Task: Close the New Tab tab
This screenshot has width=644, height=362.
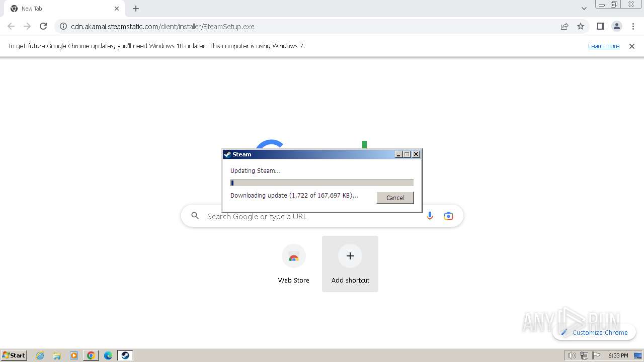Action: [x=117, y=9]
